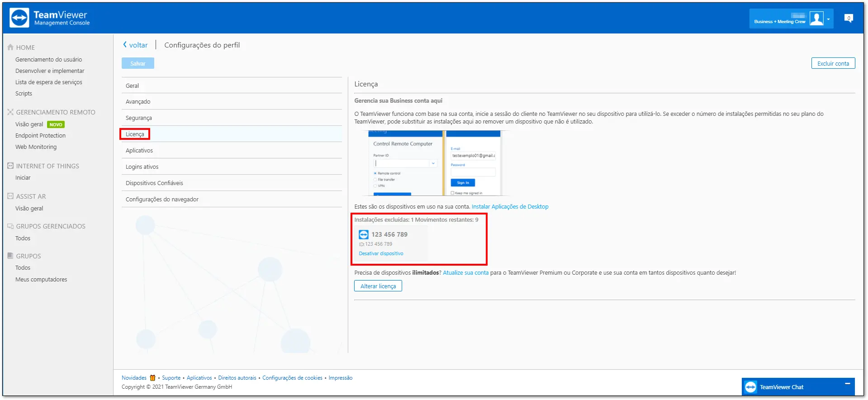Click the HOME house icon
Screen dimensions: 868x400
[10, 47]
